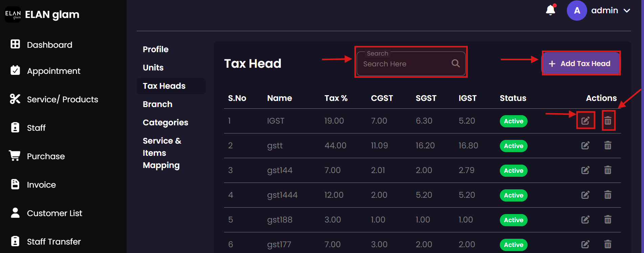This screenshot has width=644, height=253.
Task: Click edit icon for gstt row
Action: [x=585, y=146]
